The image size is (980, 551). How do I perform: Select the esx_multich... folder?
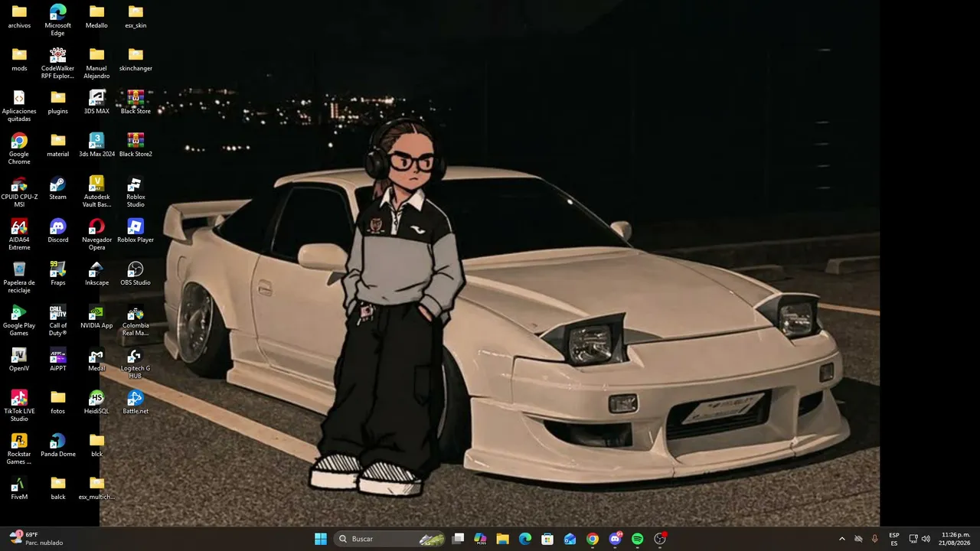click(96, 487)
